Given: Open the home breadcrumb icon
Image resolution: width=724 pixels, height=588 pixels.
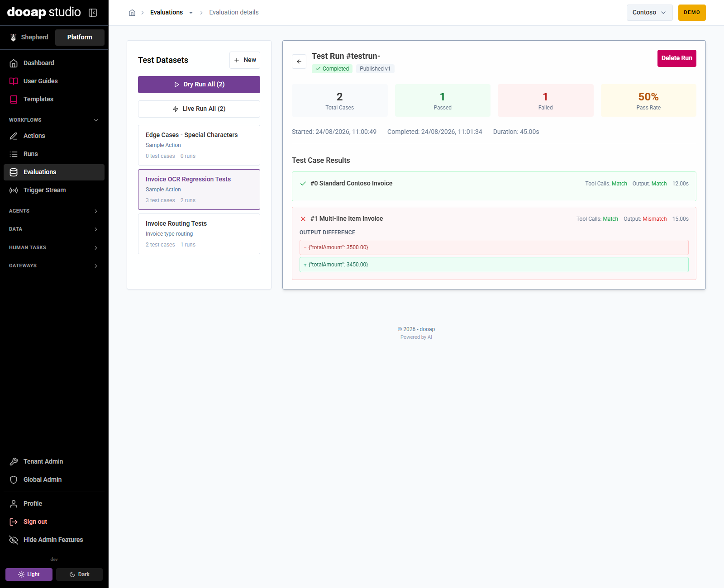Looking at the screenshot, I should click(x=132, y=13).
